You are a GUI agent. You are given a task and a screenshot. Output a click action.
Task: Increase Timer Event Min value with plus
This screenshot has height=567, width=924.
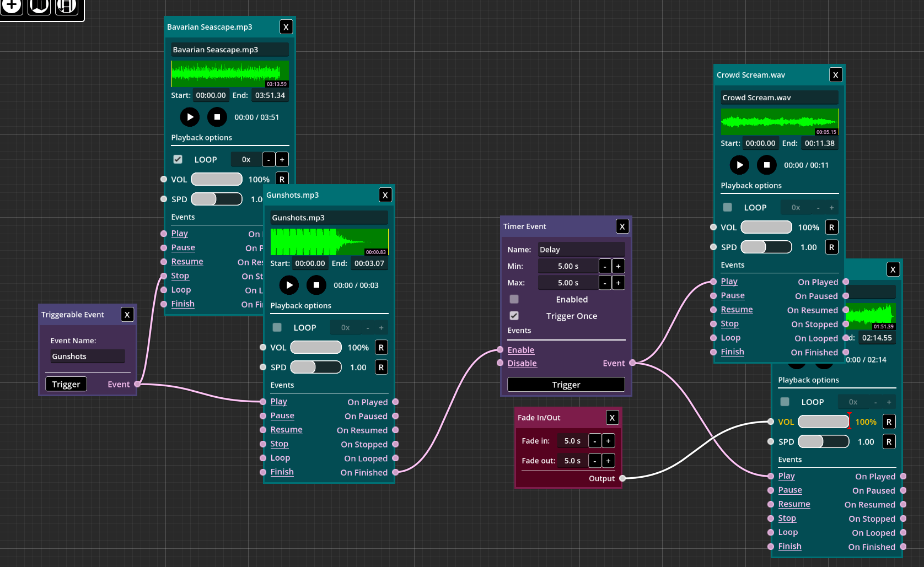tap(618, 266)
